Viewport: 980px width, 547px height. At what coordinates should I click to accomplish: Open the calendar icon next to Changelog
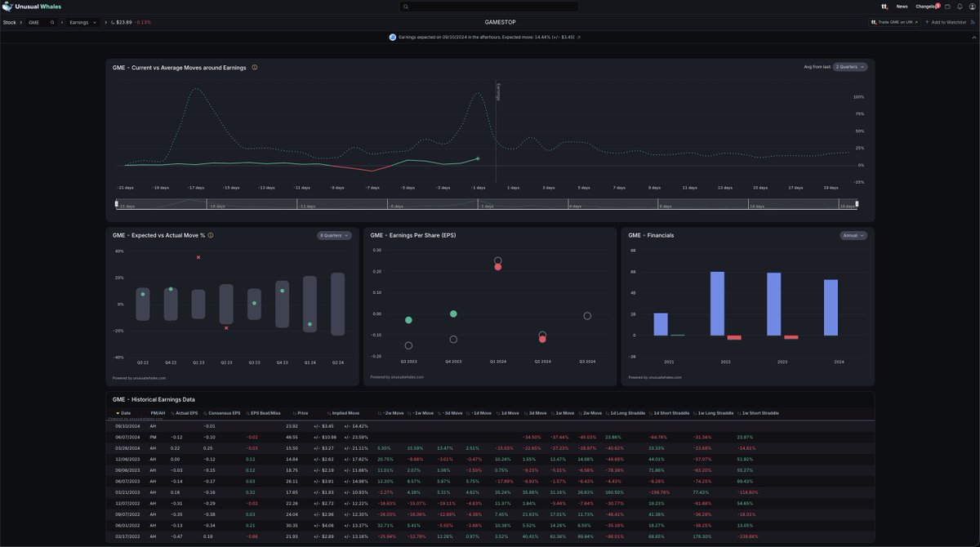click(948, 7)
